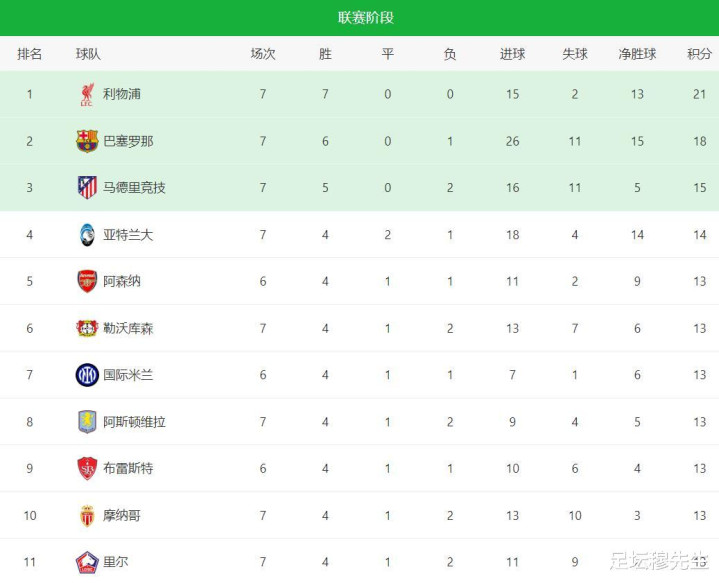Click the Atalanta club crest icon
719x583 pixels.
[x=87, y=234]
